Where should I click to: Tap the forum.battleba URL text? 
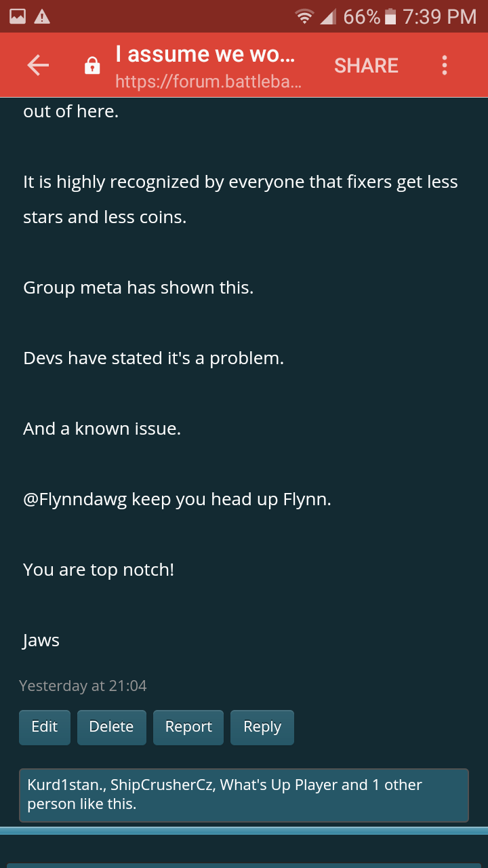coord(207,82)
